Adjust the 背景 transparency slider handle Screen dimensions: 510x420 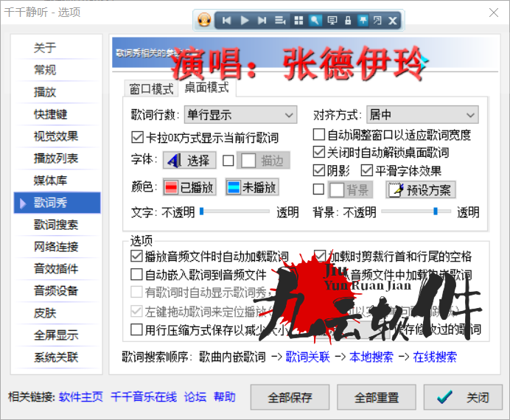tap(436, 211)
